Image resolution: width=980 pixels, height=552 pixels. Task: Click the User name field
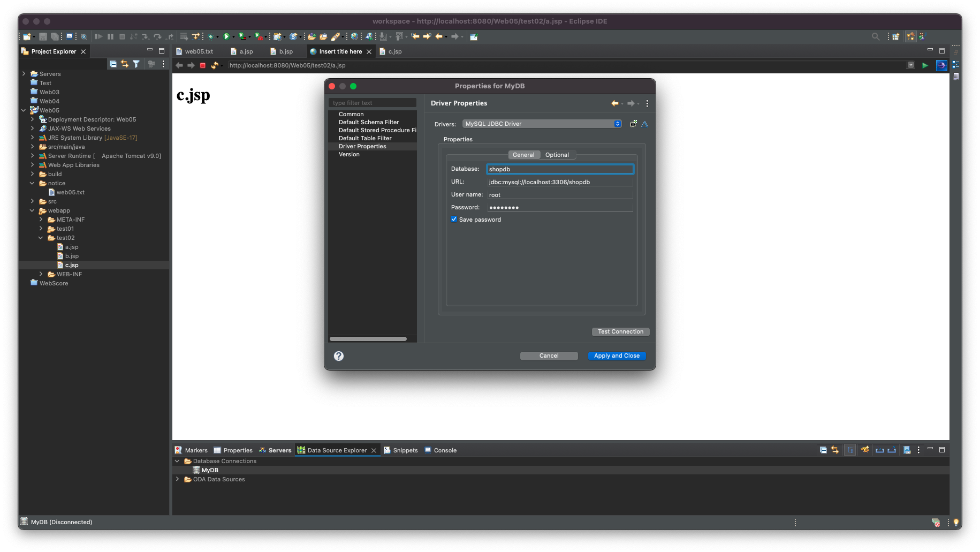pos(560,195)
